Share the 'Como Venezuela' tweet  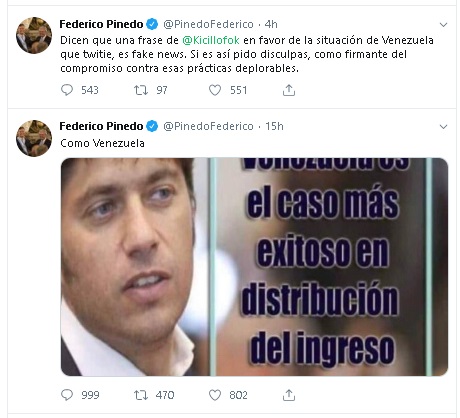[x=289, y=395]
